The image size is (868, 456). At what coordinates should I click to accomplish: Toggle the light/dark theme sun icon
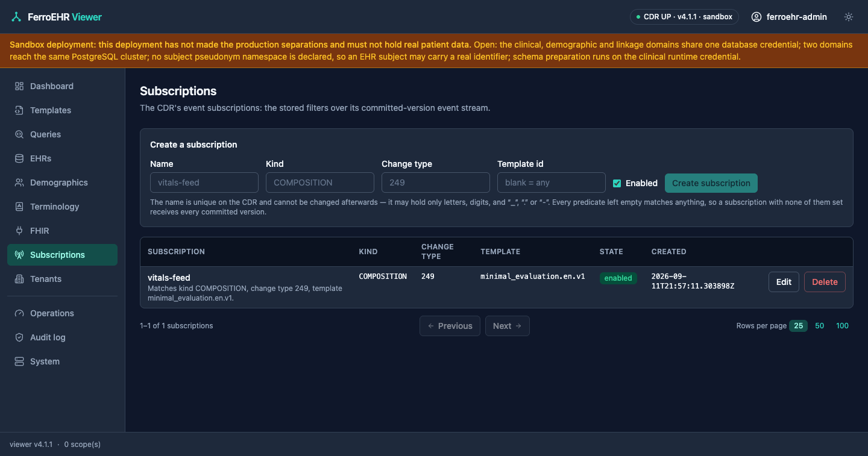coord(849,17)
